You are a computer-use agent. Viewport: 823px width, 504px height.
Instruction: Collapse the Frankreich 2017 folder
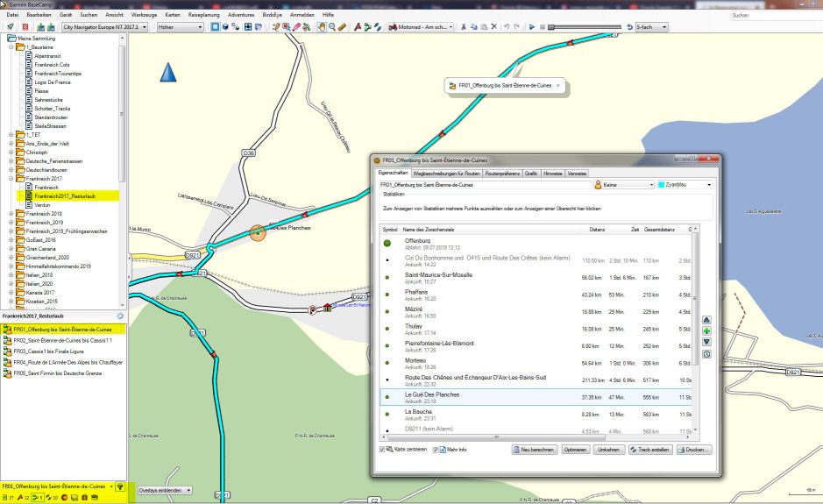click(x=11, y=179)
